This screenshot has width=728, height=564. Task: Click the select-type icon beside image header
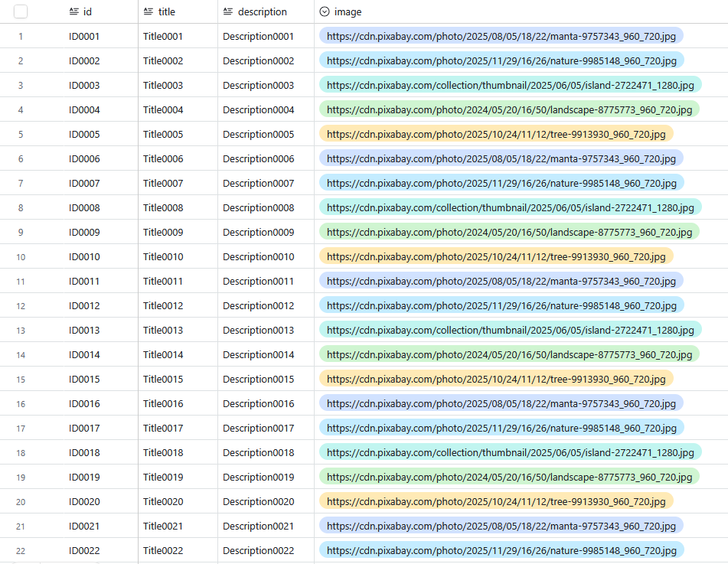coord(325,11)
